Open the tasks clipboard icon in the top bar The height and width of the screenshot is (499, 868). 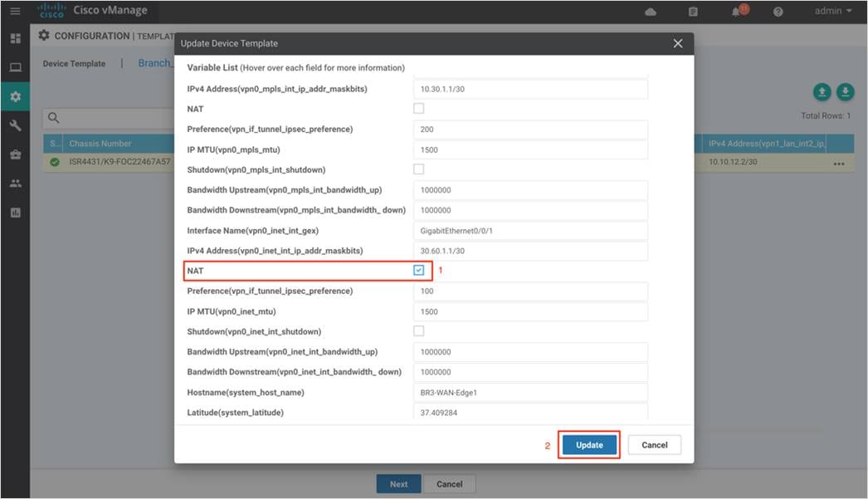pyautogui.click(x=693, y=12)
